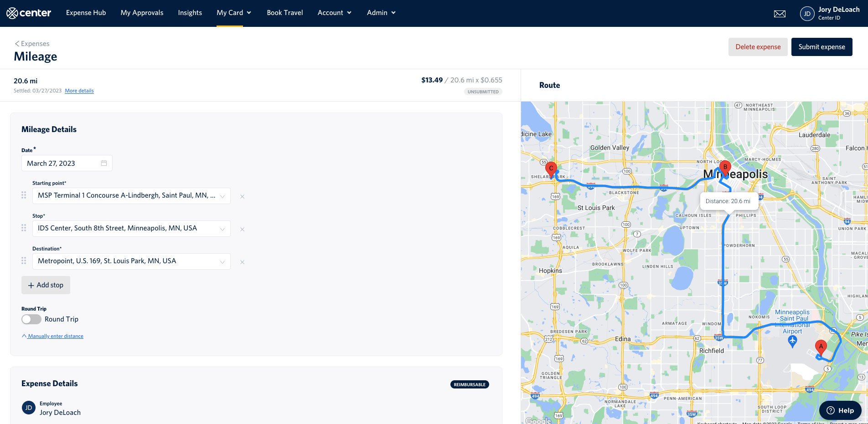The image size is (868, 424).
Task: Click red map marker A at airport
Action: pos(821,347)
